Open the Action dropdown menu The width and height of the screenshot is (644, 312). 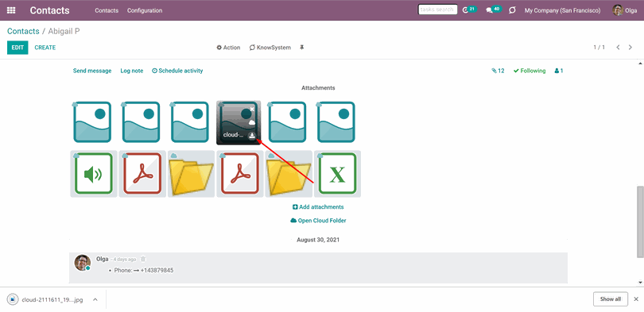pos(228,48)
